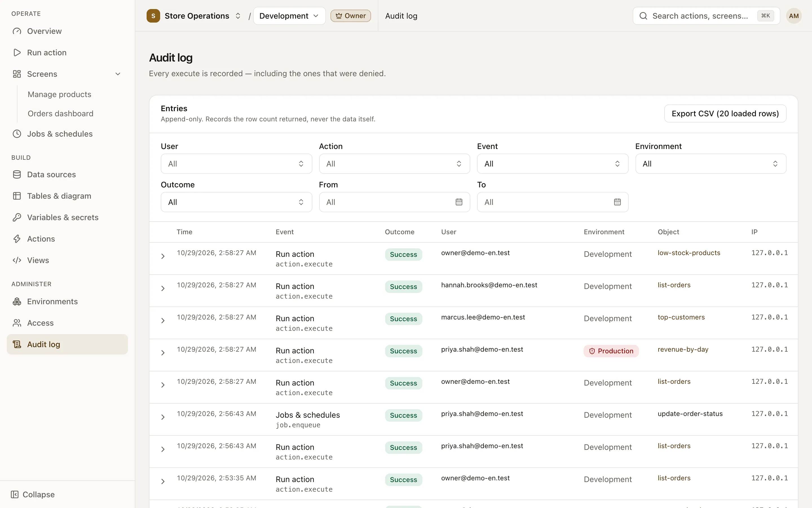Expand the low-stock-products audit row

click(x=163, y=256)
